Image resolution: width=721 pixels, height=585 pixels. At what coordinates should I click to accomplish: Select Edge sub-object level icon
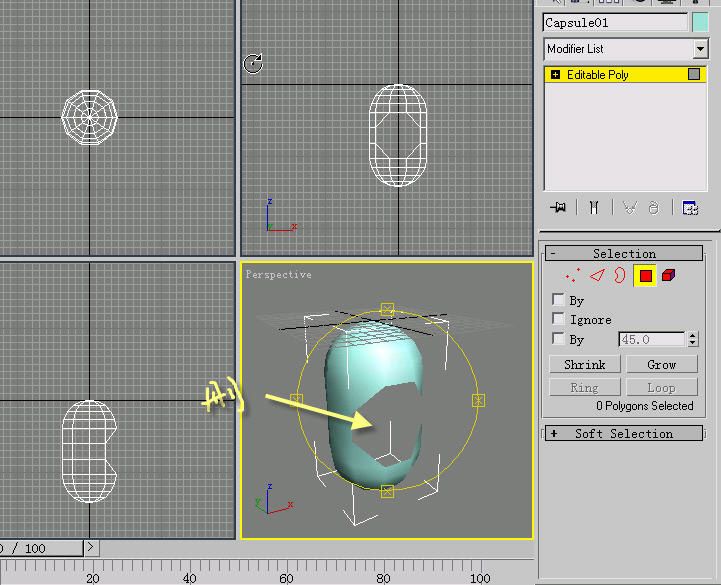pos(597,275)
